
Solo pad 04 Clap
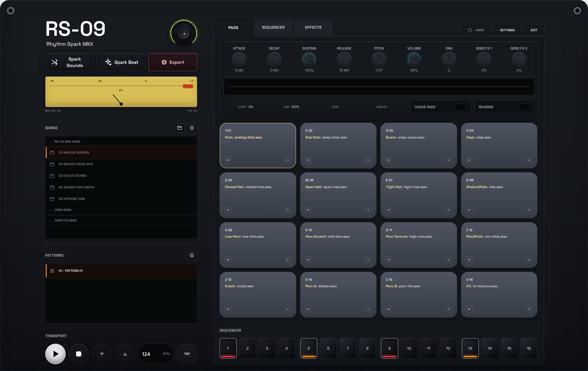529,160
